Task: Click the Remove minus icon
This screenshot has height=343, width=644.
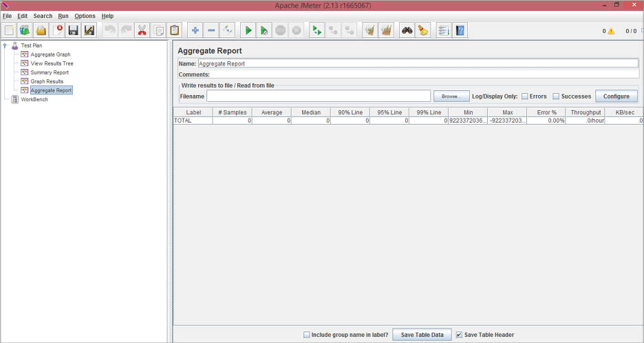Action: tap(211, 30)
